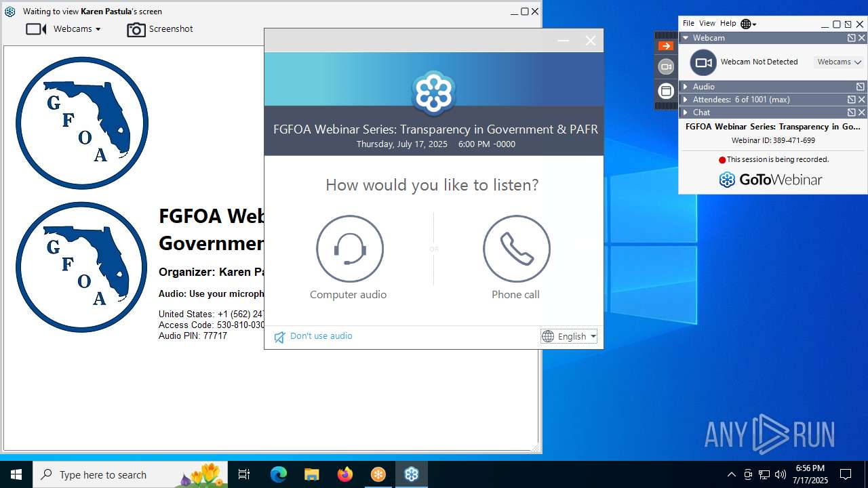The width and height of the screenshot is (868, 488).
Task: Expand the Chat pane
Action: coord(686,113)
